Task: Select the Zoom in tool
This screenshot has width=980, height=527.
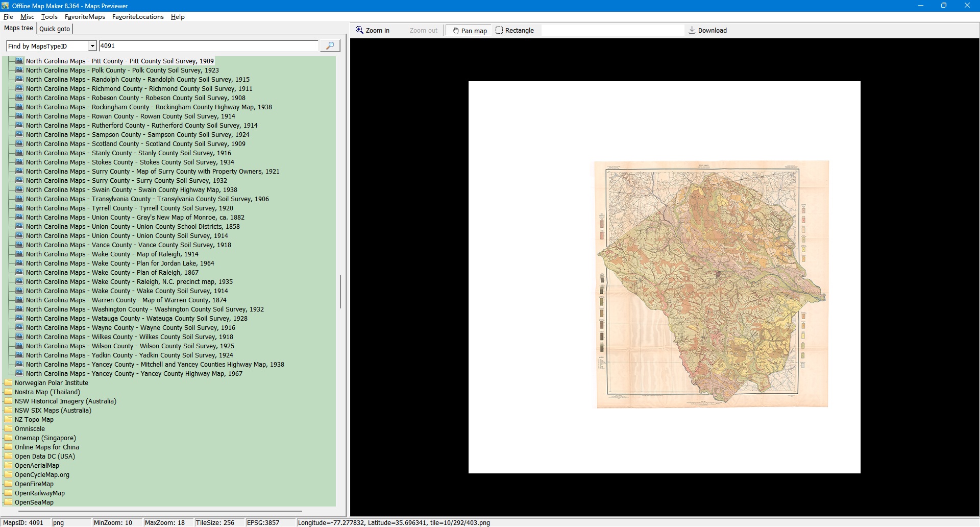Action: [373, 31]
